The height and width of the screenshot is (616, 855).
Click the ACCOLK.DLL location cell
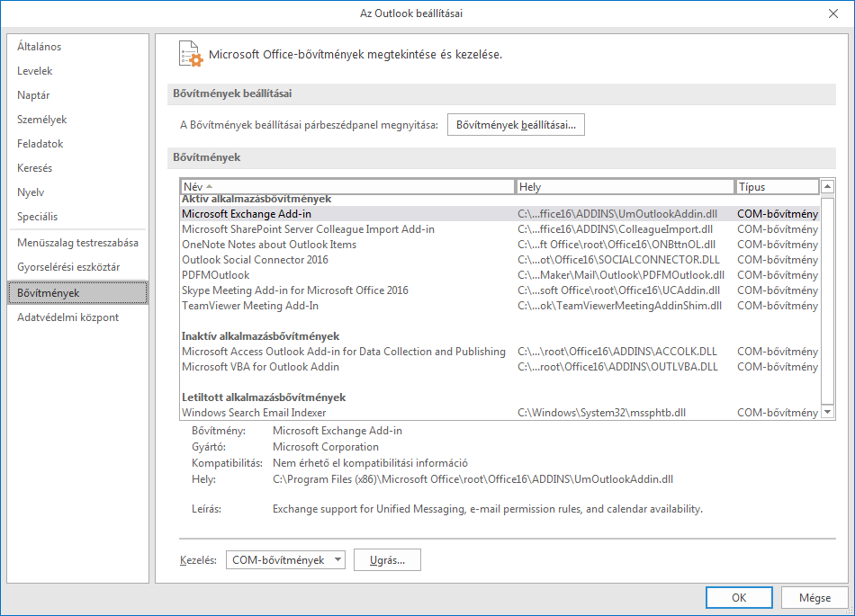click(617, 352)
